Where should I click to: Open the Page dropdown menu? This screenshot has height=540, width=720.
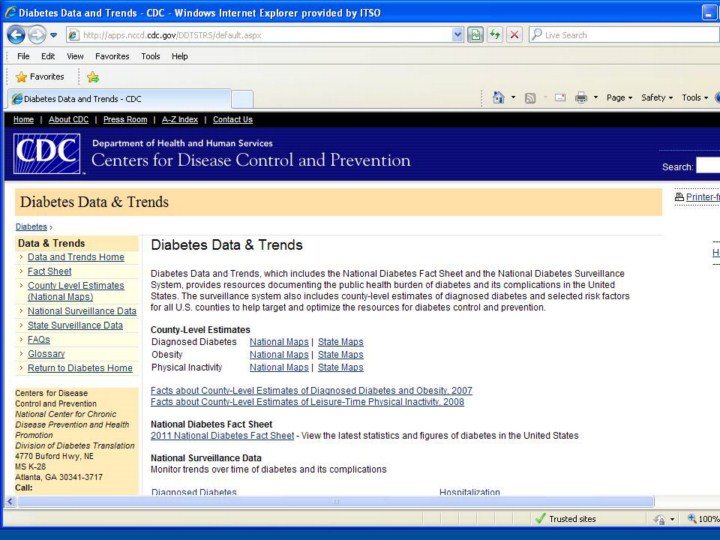(x=618, y=98)
